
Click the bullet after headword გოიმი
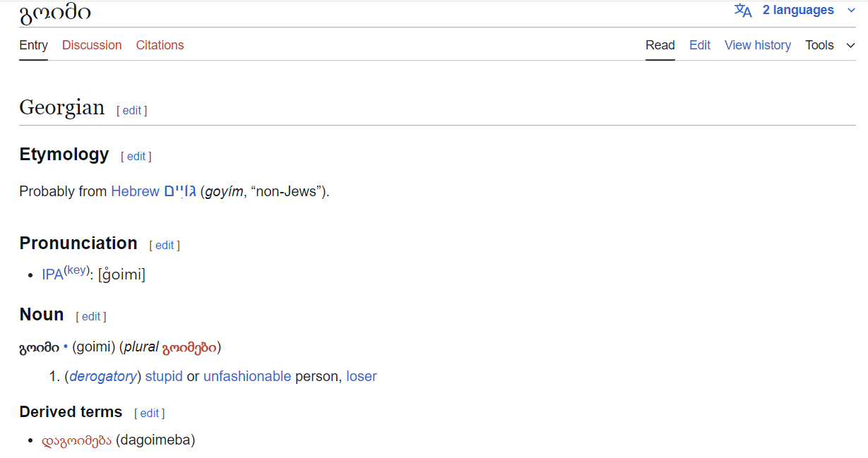coord(66,346)
